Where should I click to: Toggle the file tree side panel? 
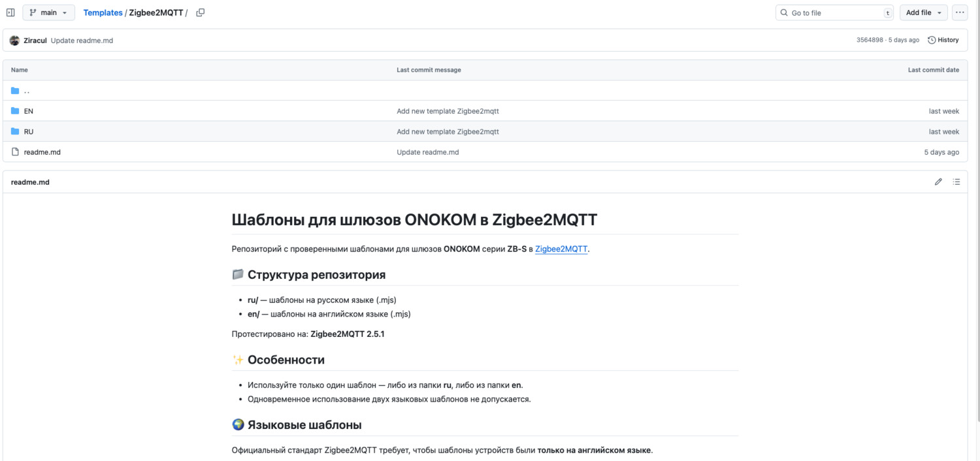point(10,12)
